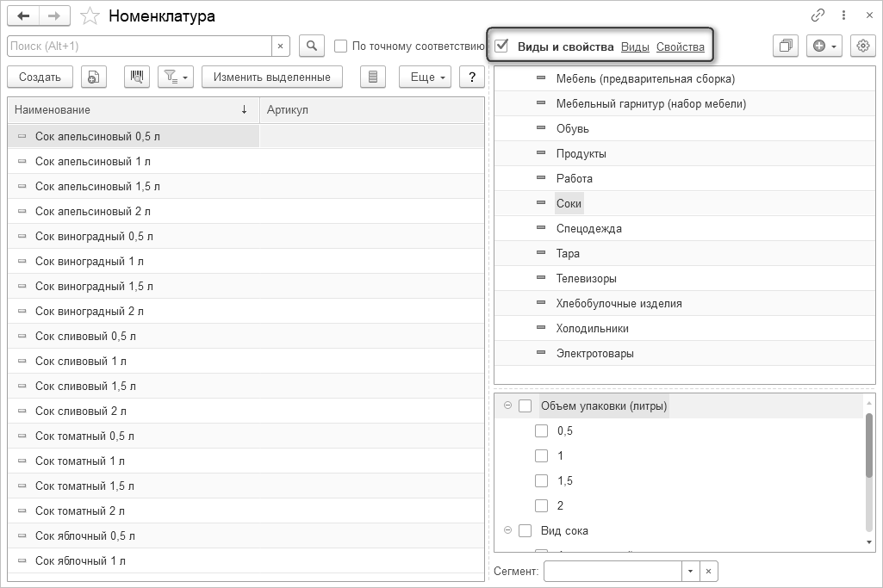
Task: Click the properties panel vertical scrollbar
Action: [868, 445]
